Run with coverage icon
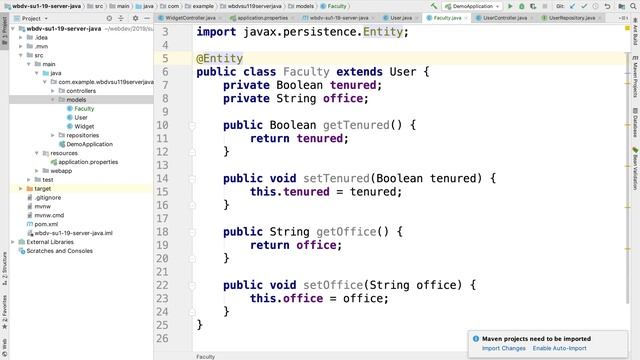640x360 pixels. coord(533,6)
